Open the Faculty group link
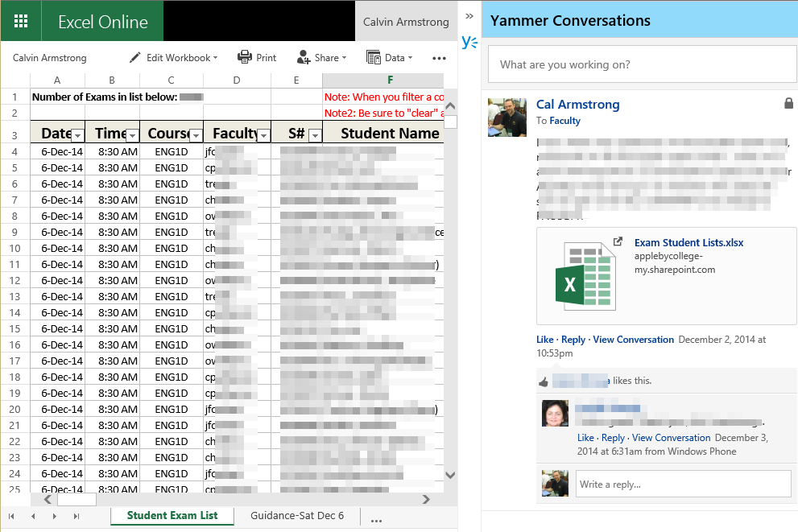Image resolution: width=798 pixels, height=532 pixels. tap(564, 121)
